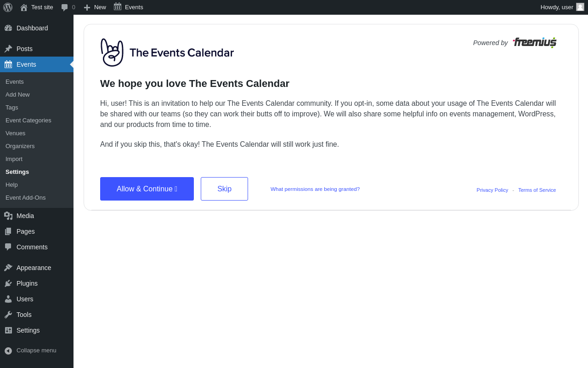Screen dimensions: 588x368
Task: Click the WordPress logo icon
Action: (8, 7)
